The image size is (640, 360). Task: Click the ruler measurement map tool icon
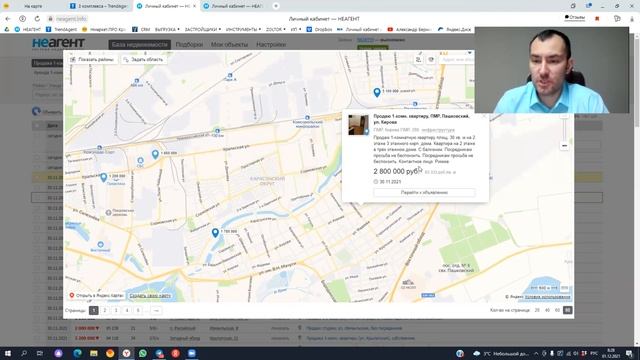pyautogui.click(x=418, y=60)
